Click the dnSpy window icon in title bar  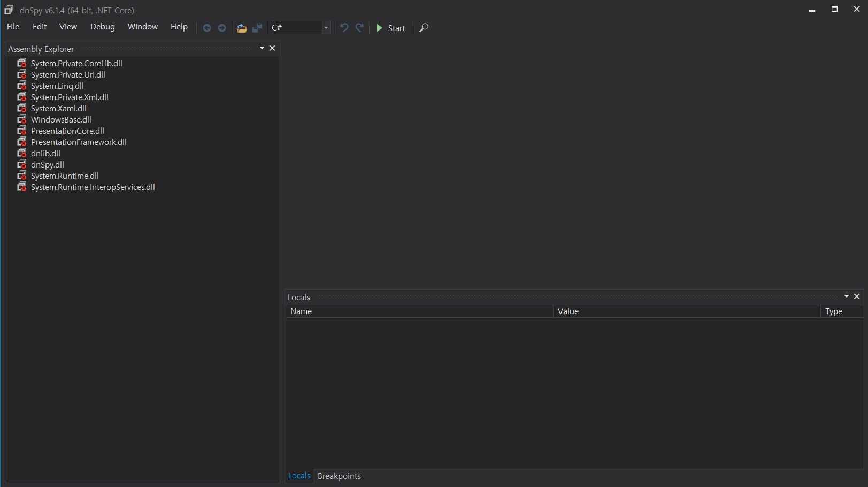pyautogui.click(x=9, y=10)
